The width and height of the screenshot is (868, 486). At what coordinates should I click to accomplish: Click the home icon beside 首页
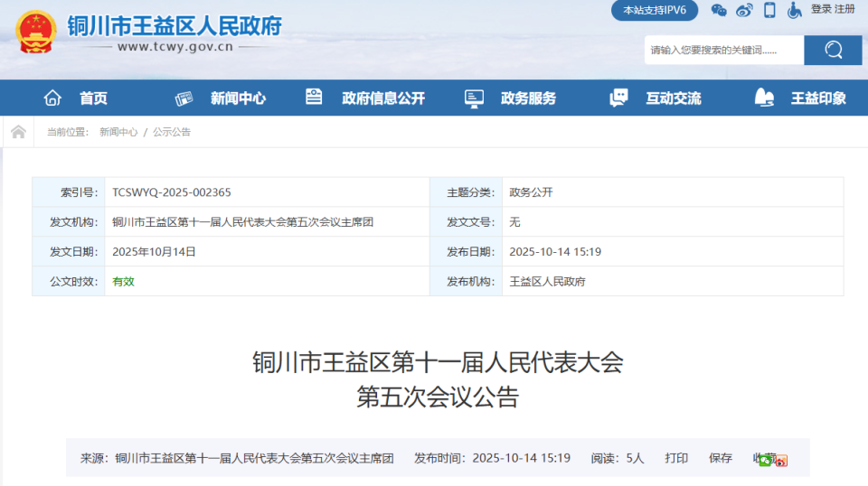tap(52, 98)
